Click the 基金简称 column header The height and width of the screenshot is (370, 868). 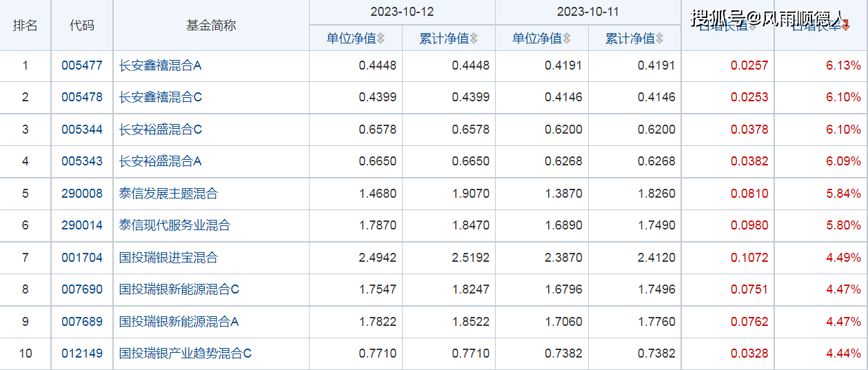(211, 25)
